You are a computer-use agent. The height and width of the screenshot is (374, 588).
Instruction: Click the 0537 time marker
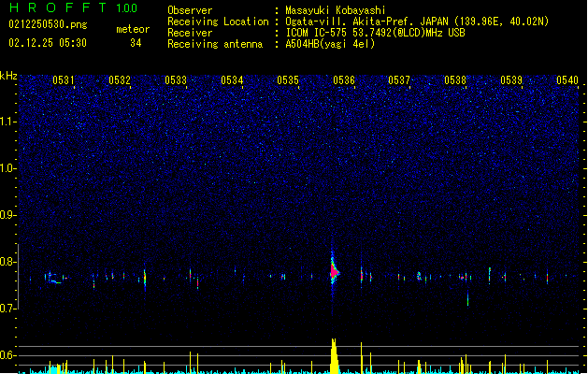[399, 80]
